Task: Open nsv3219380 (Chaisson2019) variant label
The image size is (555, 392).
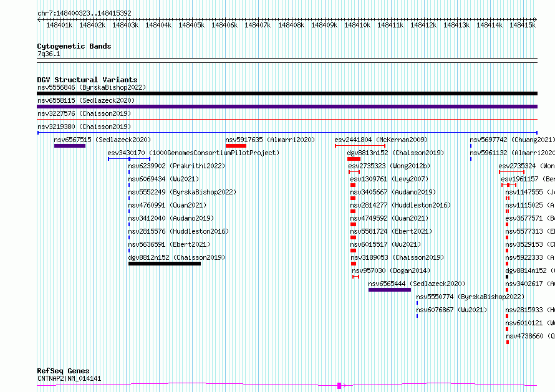Action: pyautogui.click(x=84, y=127)
